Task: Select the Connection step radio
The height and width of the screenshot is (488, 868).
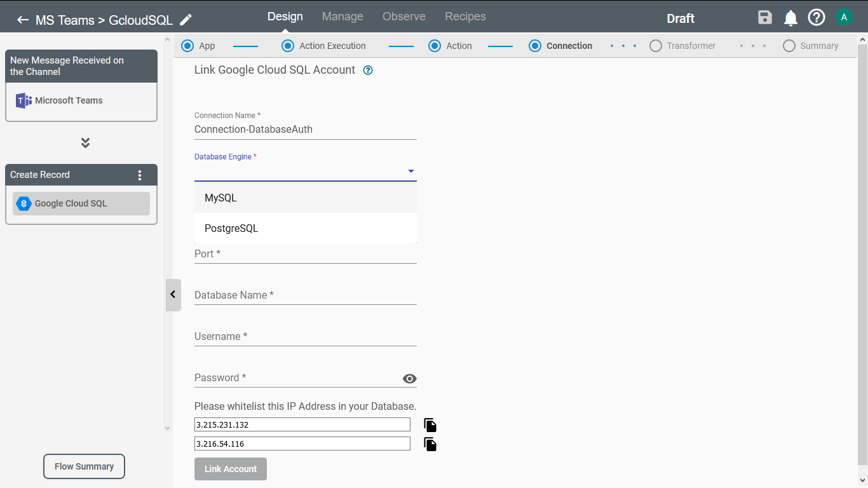Action: click(x=535, y=46)
